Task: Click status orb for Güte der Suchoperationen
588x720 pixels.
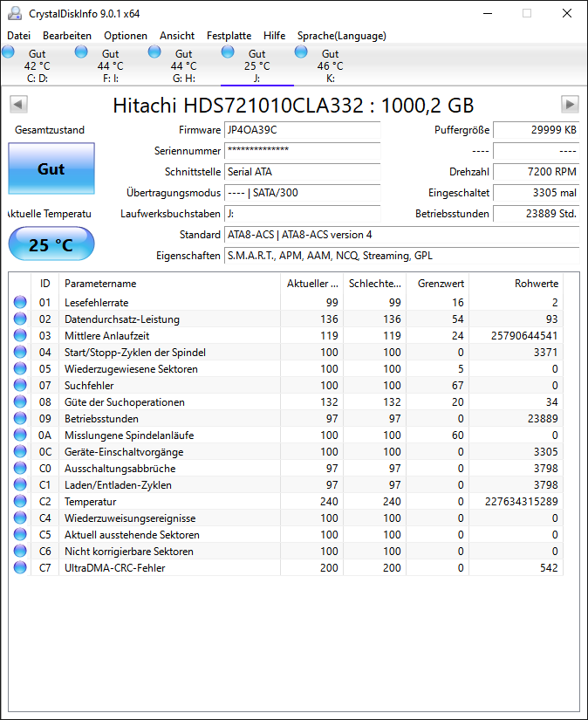Action: pos(20,401)
